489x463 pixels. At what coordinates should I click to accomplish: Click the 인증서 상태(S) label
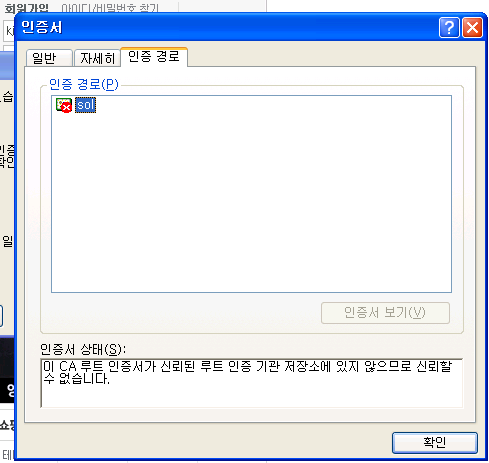coord(83,349)
